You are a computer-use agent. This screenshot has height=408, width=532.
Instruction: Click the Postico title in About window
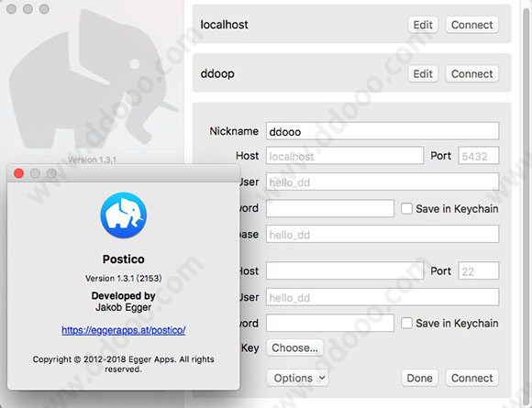point(124,259)
